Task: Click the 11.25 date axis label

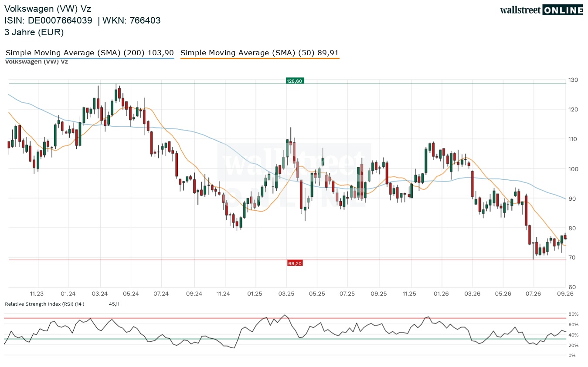Action: pyautogui.click(x=409, y=294)
